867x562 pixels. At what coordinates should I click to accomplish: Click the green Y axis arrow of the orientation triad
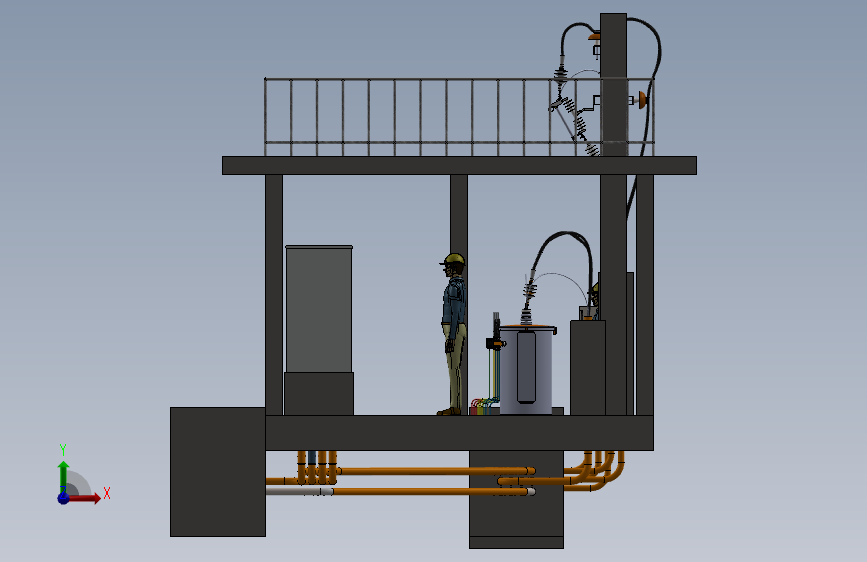pos(64,477)
